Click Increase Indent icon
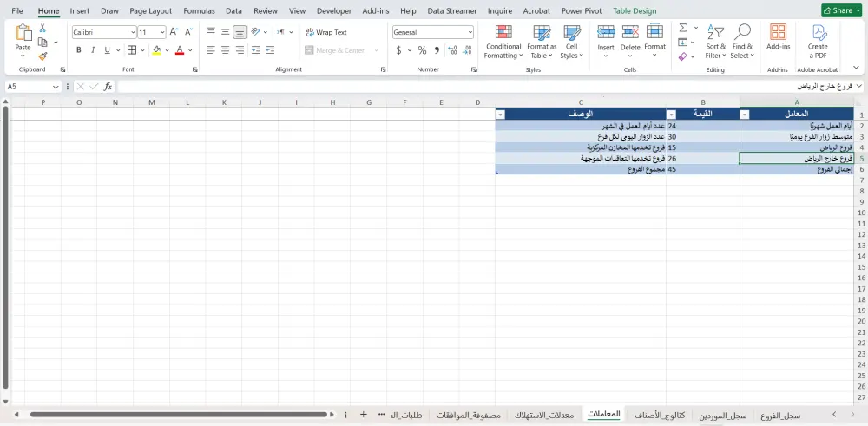Screen dimensions: 868x426 270,50
